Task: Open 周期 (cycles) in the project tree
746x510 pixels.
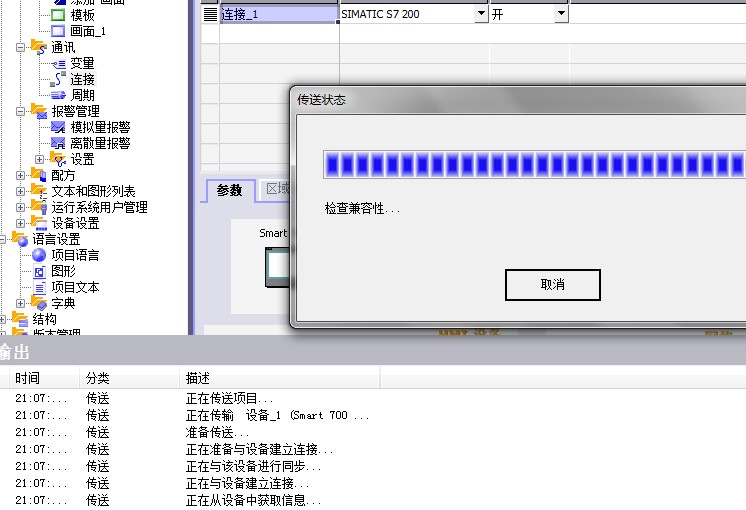Action: click(x=82, y=96)
